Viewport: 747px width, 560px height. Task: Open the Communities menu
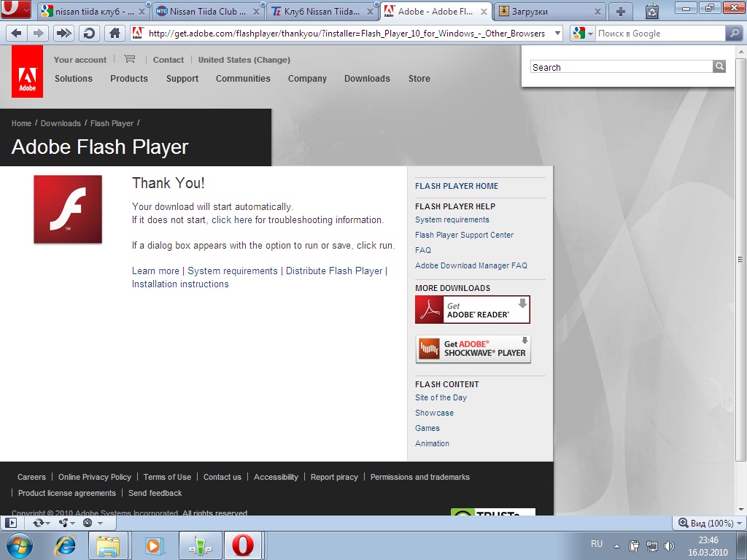click(243, 79)
